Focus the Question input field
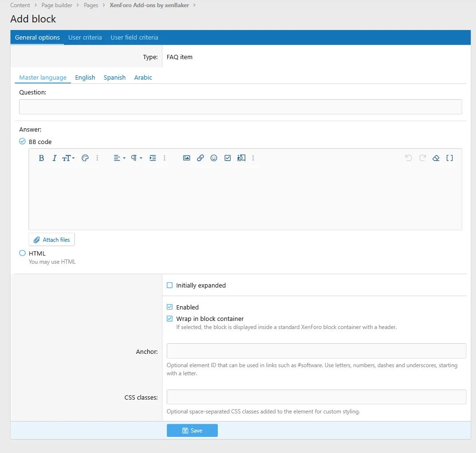 (241, 107)
